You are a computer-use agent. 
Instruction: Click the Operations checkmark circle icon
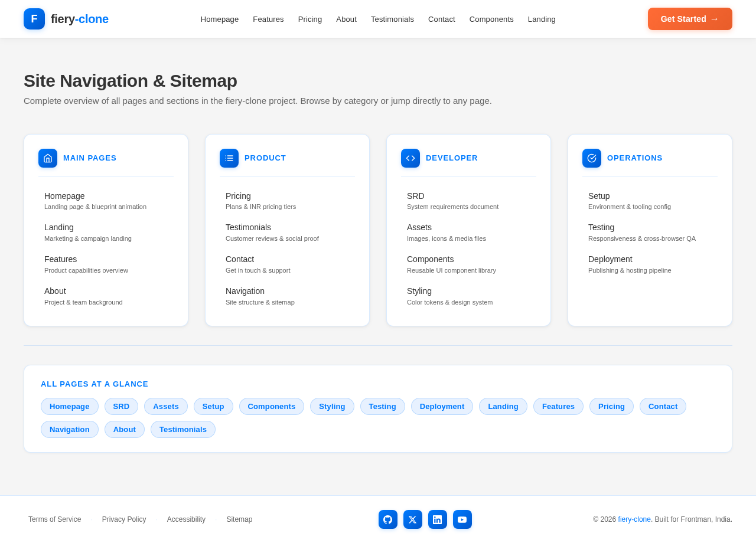tap(592, 158)
